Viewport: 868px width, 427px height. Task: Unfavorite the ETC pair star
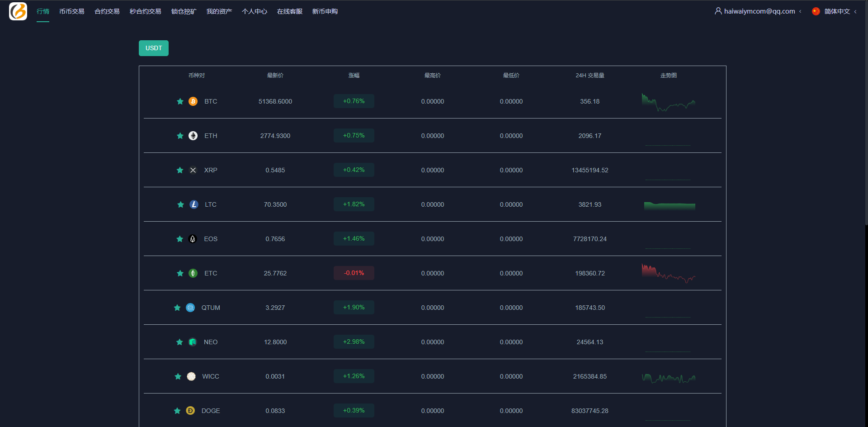pyautogui.click(x=180, y=273)
